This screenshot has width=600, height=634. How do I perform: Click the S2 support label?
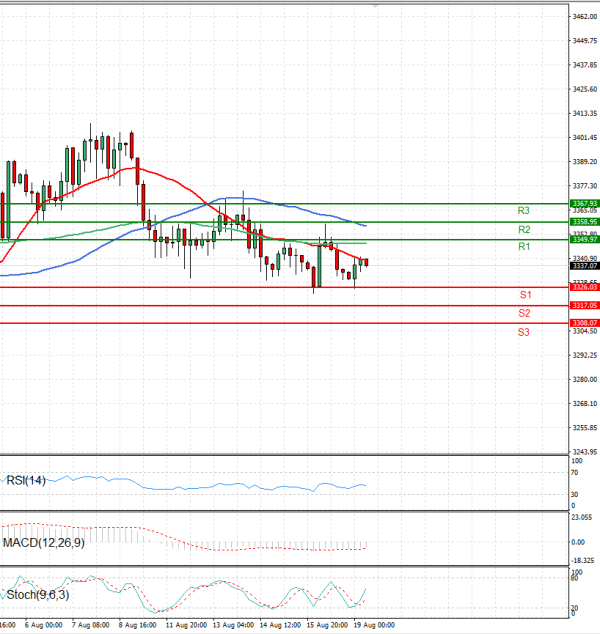click(524, 313)
